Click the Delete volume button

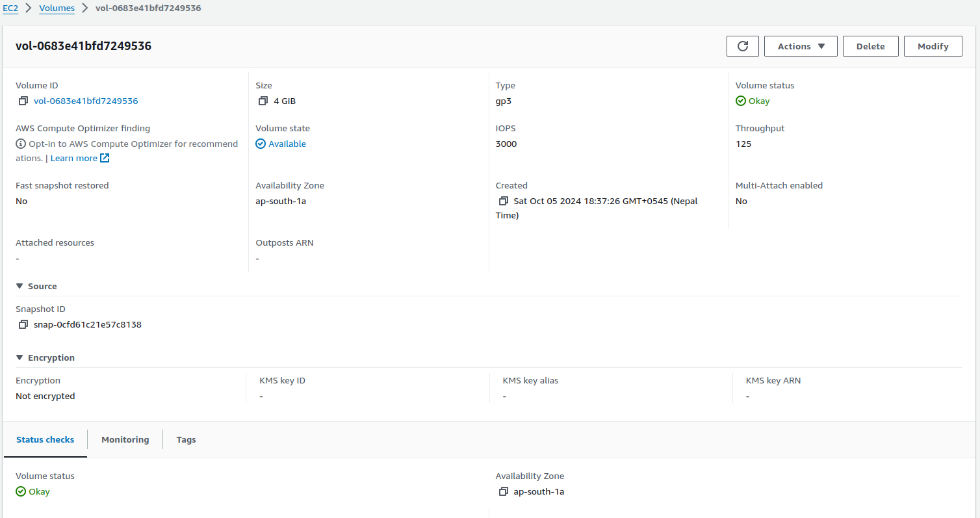[x=870, y=46]
